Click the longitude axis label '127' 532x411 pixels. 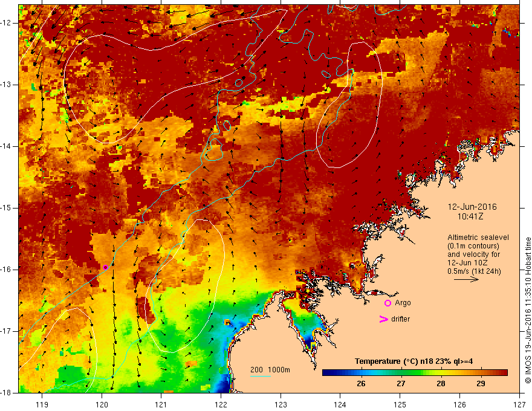pyautogui.click(x=519, y=404)
